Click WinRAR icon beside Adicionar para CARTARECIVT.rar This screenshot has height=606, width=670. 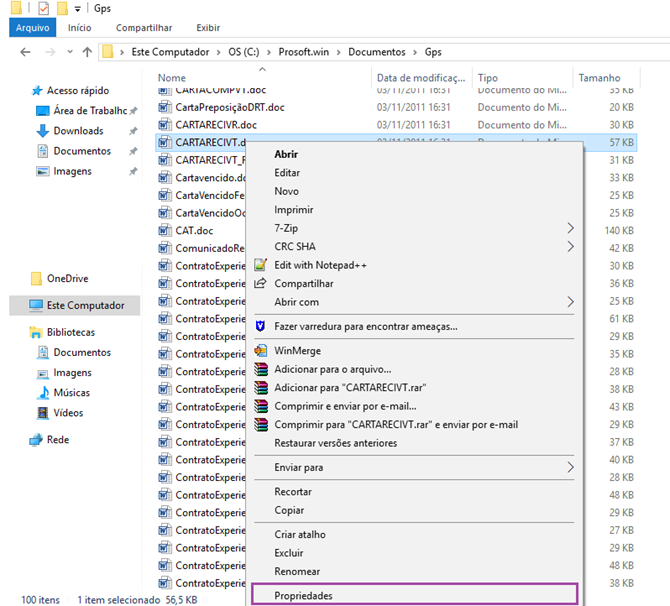261,388
